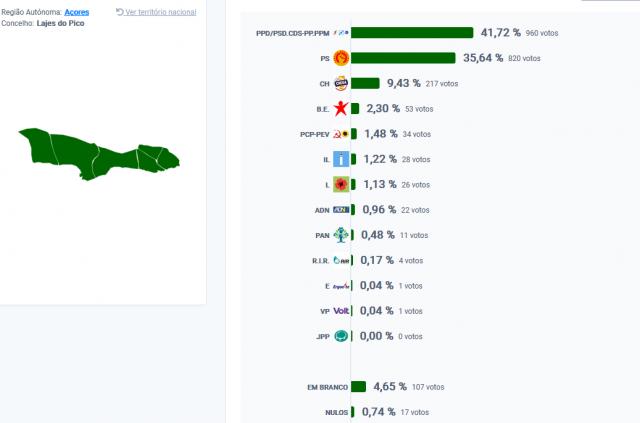640x423 pixels.
Task: Click the IL blue party icon
Action: (x=340, y=159)
